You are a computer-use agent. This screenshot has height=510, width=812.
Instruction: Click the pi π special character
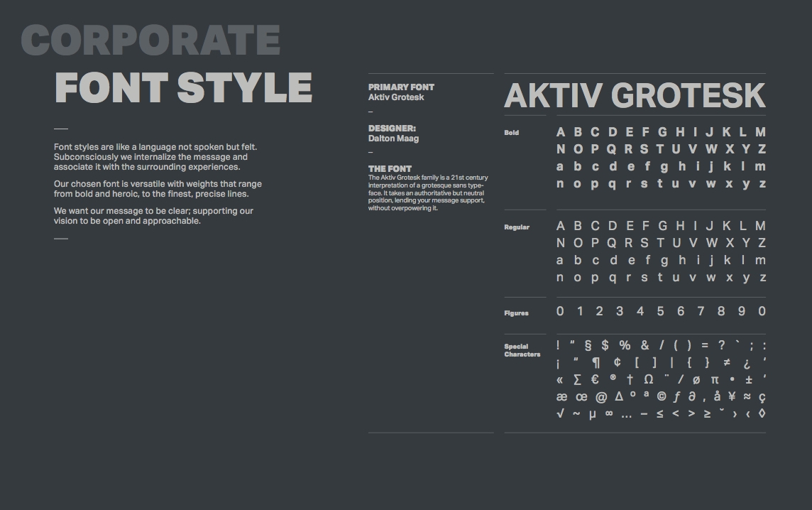(715, 380)
